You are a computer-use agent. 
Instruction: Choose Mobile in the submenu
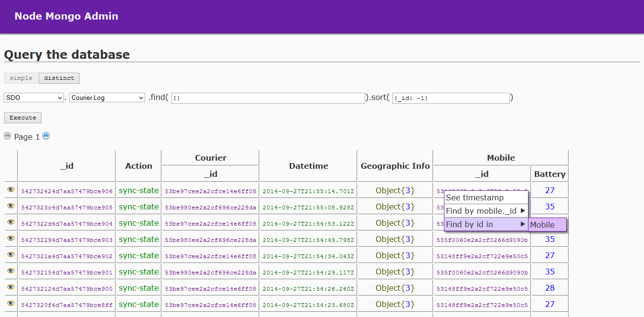pyautogui.click(x=547, y=225)
